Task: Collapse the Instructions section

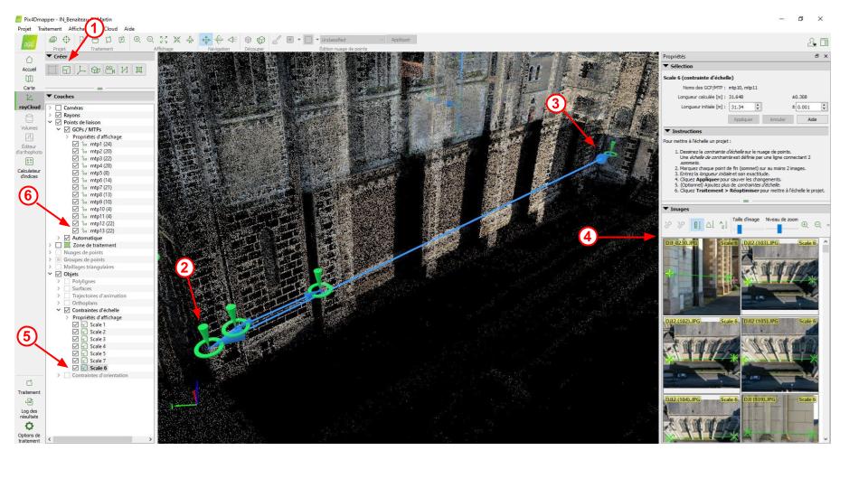Action: 666,131
